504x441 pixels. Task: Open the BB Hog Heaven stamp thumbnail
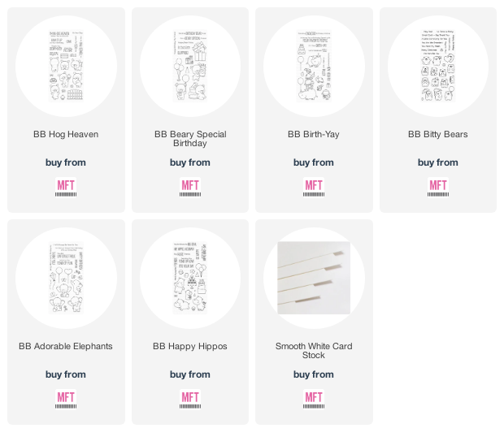66,66
